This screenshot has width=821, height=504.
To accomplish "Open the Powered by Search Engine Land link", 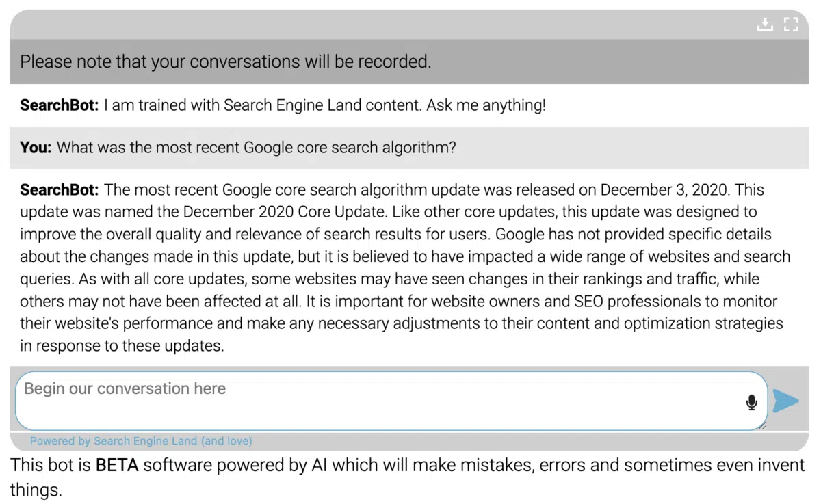I will tap(140, 440).
